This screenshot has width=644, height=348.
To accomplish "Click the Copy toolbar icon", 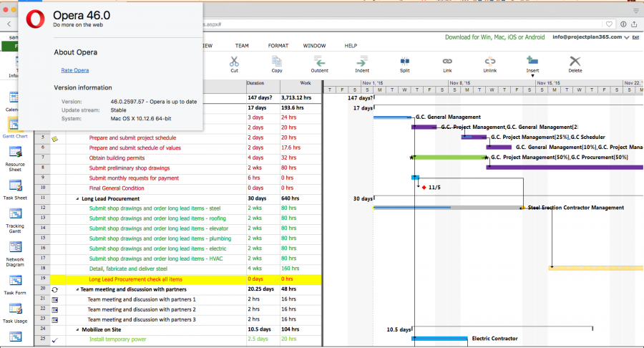I will [277, 62].
